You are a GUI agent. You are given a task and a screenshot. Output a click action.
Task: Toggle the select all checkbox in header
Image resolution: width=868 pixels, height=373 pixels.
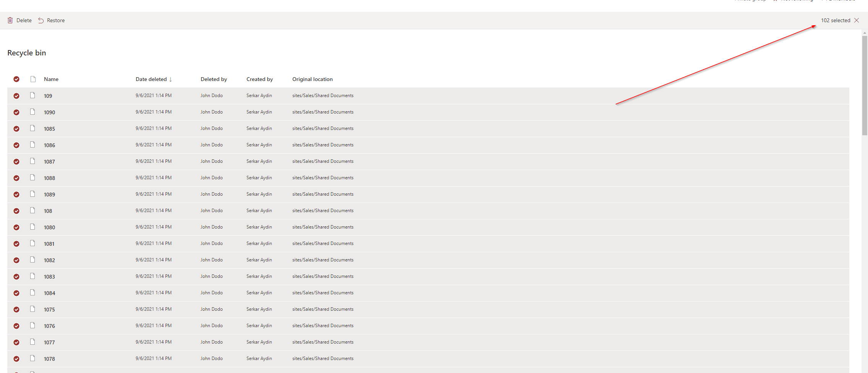point(16,79)
